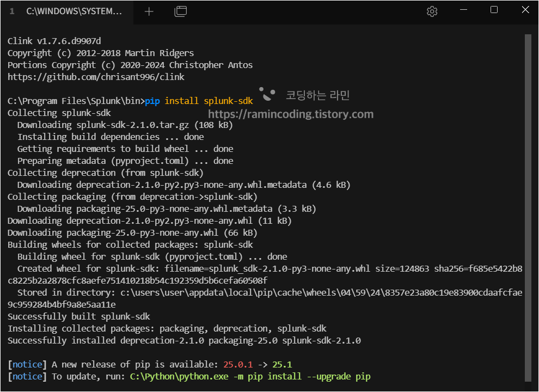Viewport: 539px width, 392px height.
Task: Click the deprecation whl.metadata (4.6 kB) line
Action: pyautogui.click(x=184, y=185)
